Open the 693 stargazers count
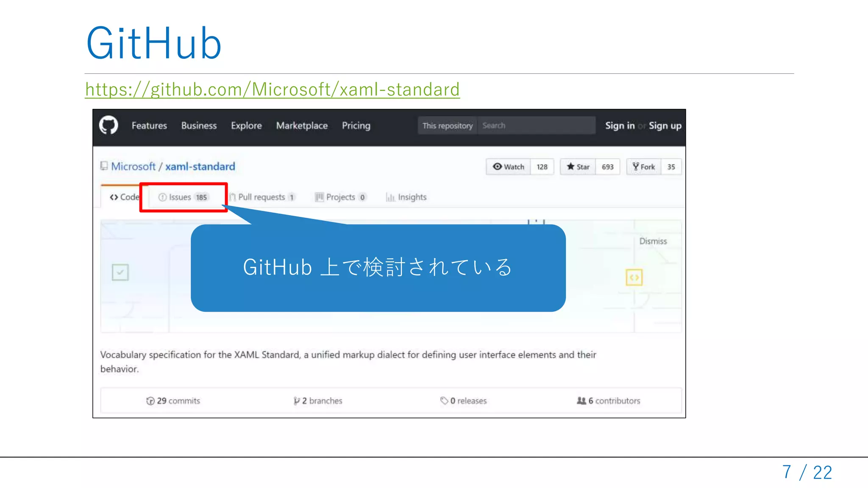 point(608,166)
